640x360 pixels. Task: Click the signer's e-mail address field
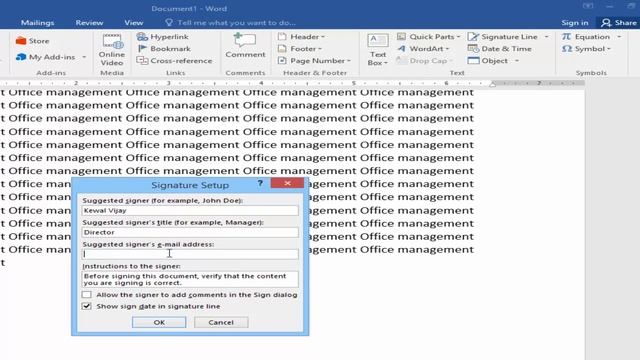click(x=190, y=254)
